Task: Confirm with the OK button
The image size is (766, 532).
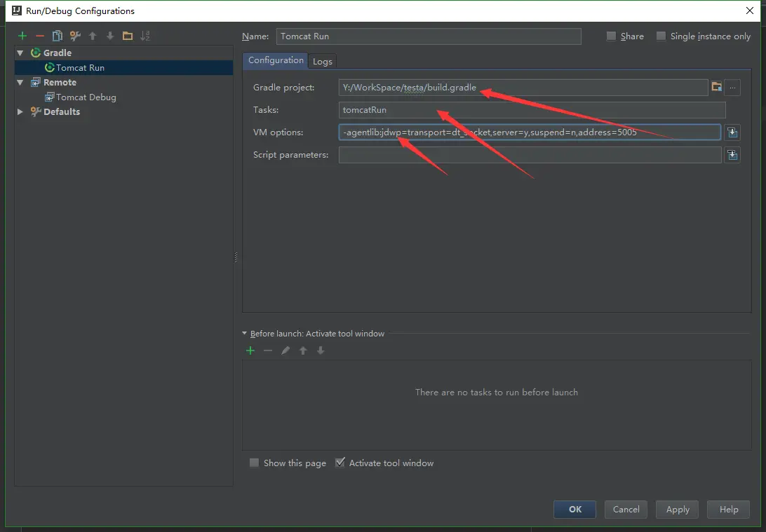Action: [574, 509]
